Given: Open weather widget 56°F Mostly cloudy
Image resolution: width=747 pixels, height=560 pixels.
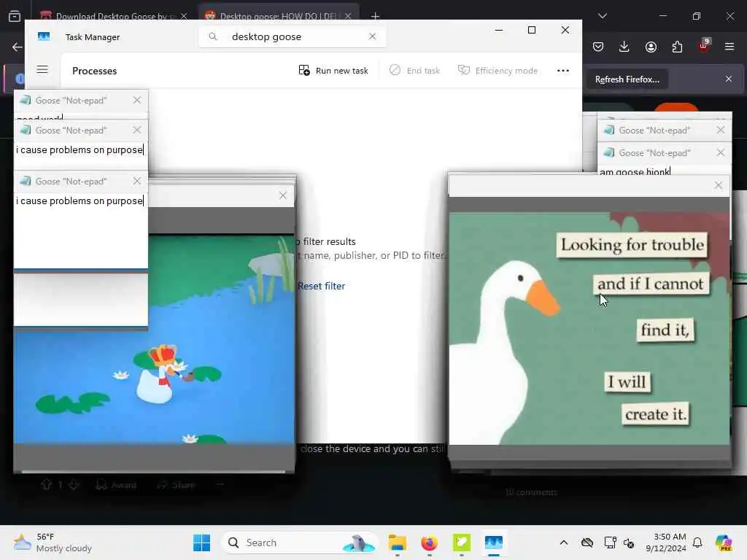Looking at the screenshot, I should point(53,542).
